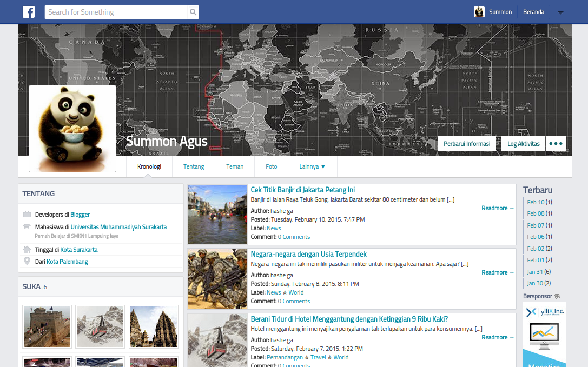Click News label on the Negara-negara post
The height and width of the screenshot is (367, 588).
click(274, 292)
